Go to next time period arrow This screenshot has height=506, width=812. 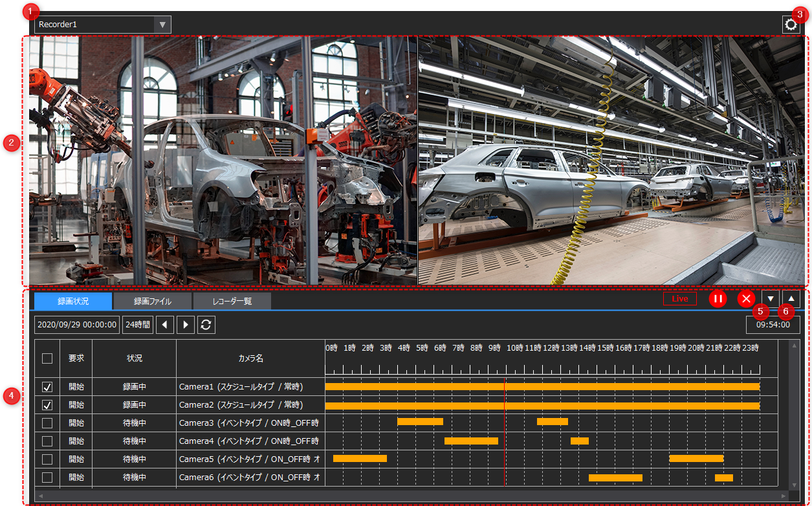(186, 325)
